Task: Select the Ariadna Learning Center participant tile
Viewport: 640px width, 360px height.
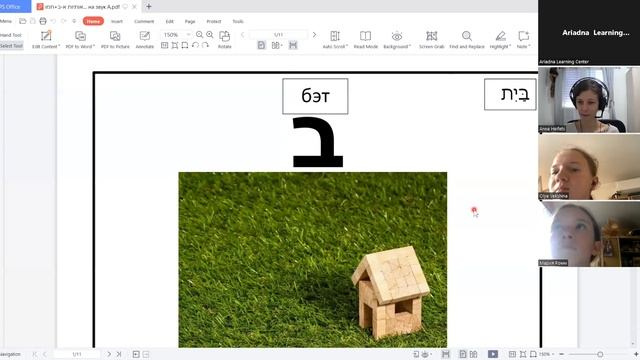Action: pos(589,33)
